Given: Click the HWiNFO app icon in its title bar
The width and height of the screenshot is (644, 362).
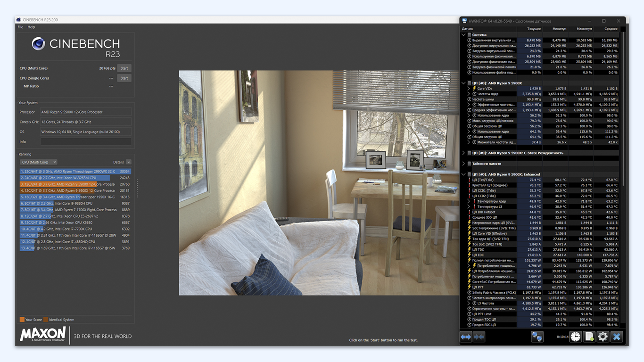Looking at the screenshot, I should (x=464, y=21).
